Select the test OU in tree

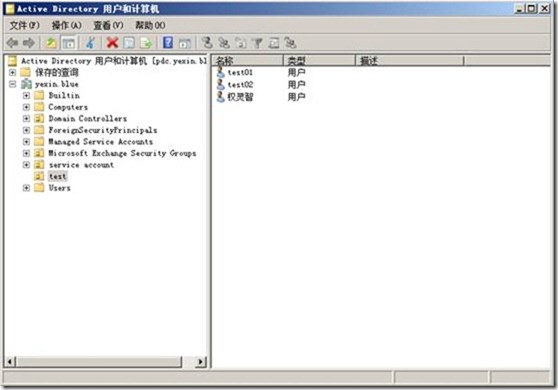(58, 176)
